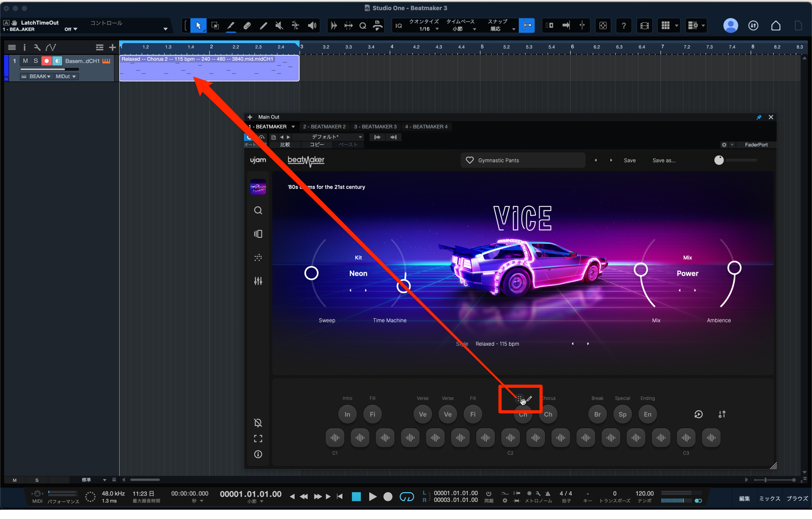The image size is (812, 519).
Task: Click the Sweep knob handle
Action: click(311, 273)
